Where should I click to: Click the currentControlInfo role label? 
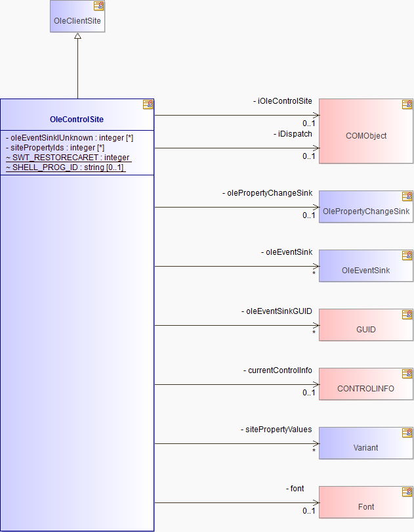pos(278,370)
